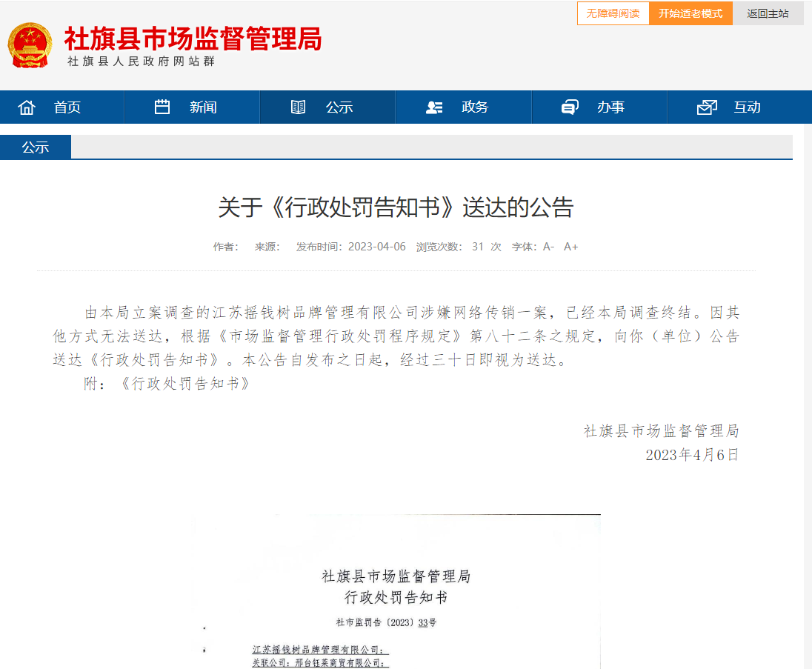Click 关联公司：邢台钰莱商贸有限公司 line
The image size is (812, 669).
coord(319,662)
